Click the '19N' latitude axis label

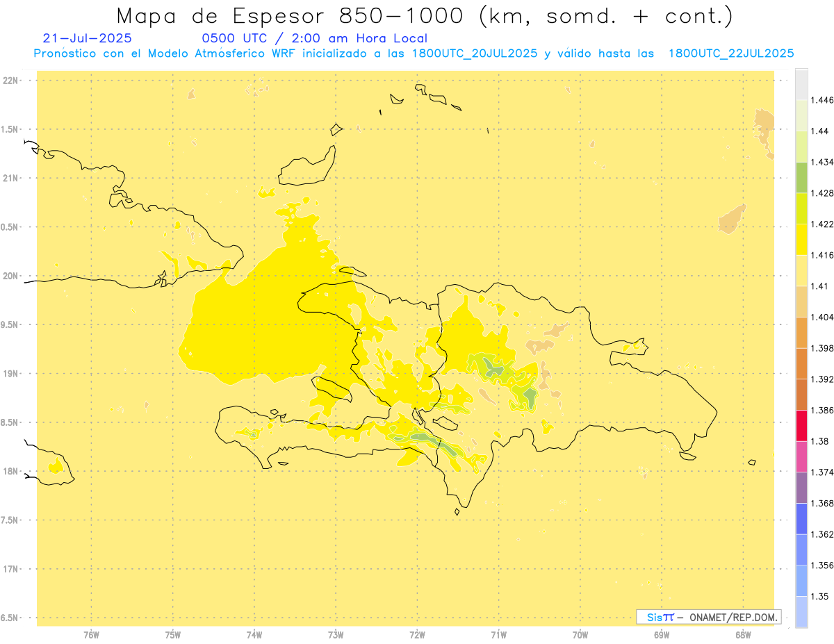pos(12,374)
